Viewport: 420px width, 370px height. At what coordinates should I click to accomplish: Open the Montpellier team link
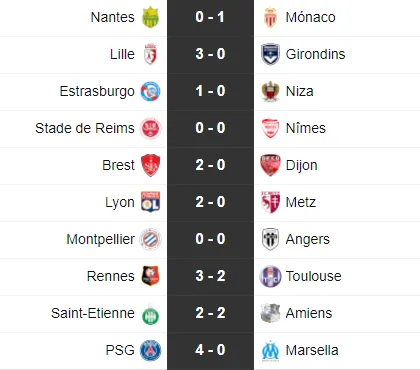coord(101,239)
